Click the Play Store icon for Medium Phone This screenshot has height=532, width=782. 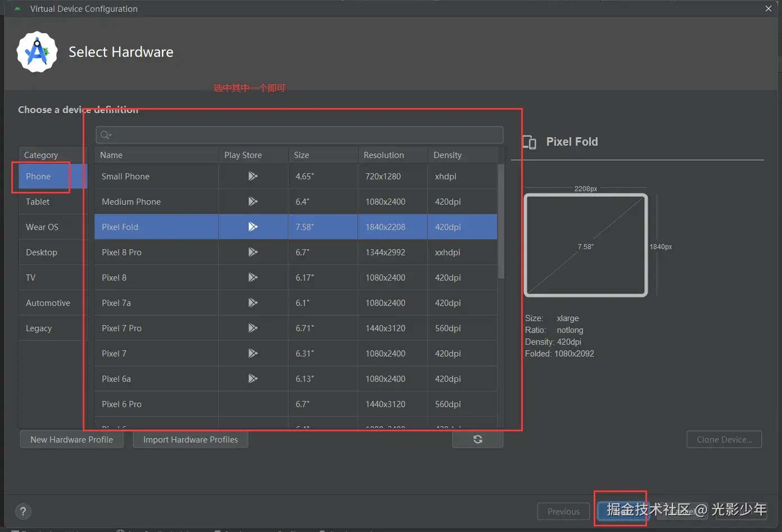click(253, 201)
